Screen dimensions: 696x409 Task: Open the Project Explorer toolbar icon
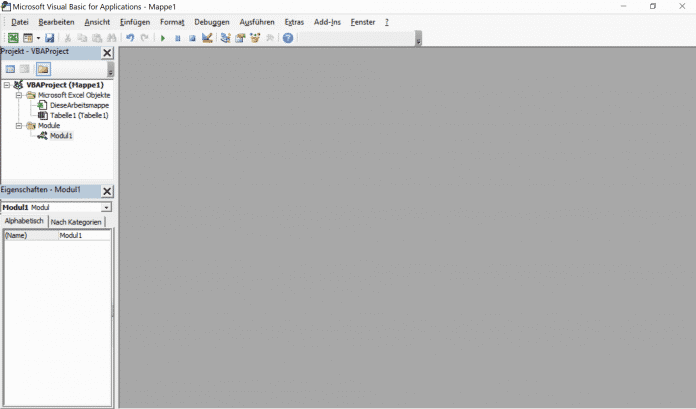(x=225, y=38)
